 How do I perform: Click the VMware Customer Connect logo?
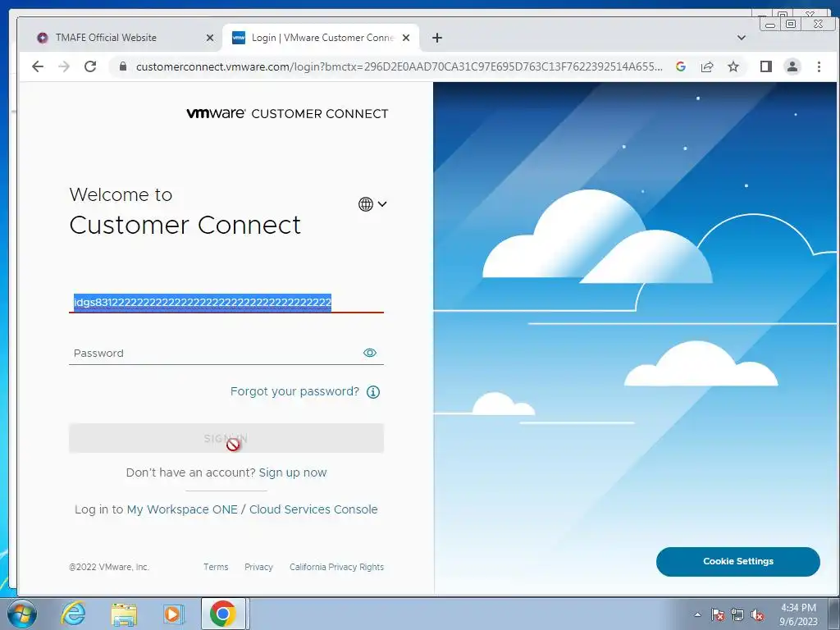click(x=287, y=113)
